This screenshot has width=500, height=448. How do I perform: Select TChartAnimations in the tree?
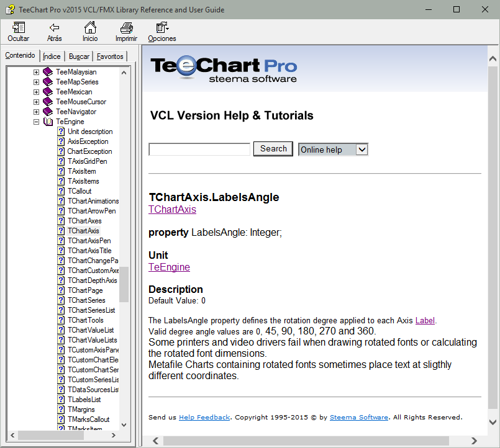click(x=93, y=201)
